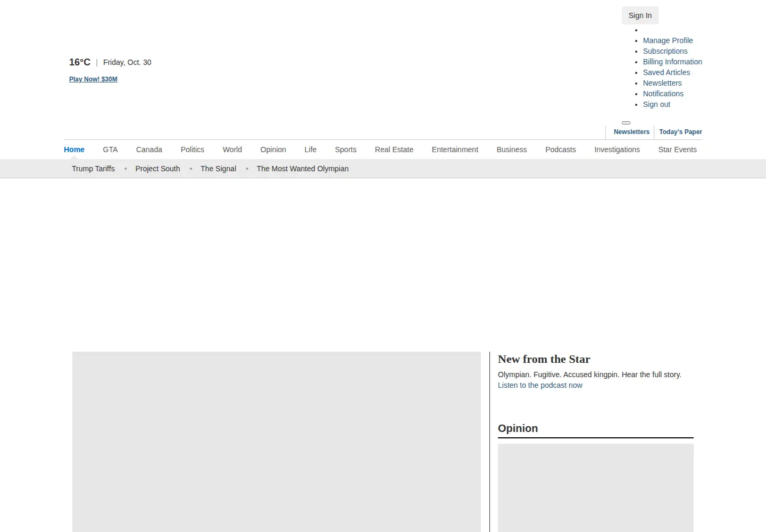Viewport: 766px width, 532px height.
Task: Open Trump Tariffs topic
Action: (93, 169)
